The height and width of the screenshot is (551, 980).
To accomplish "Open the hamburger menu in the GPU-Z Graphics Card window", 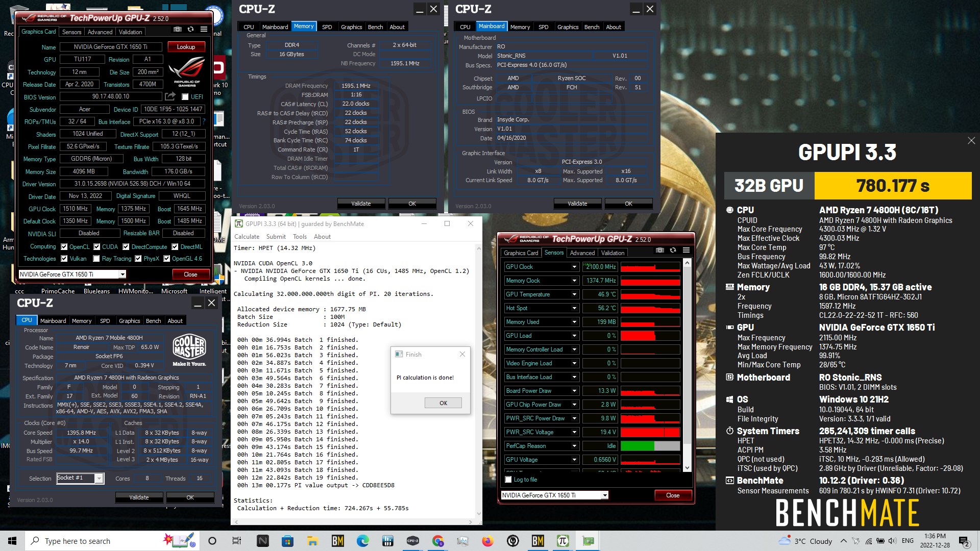I will click(204, 30).
